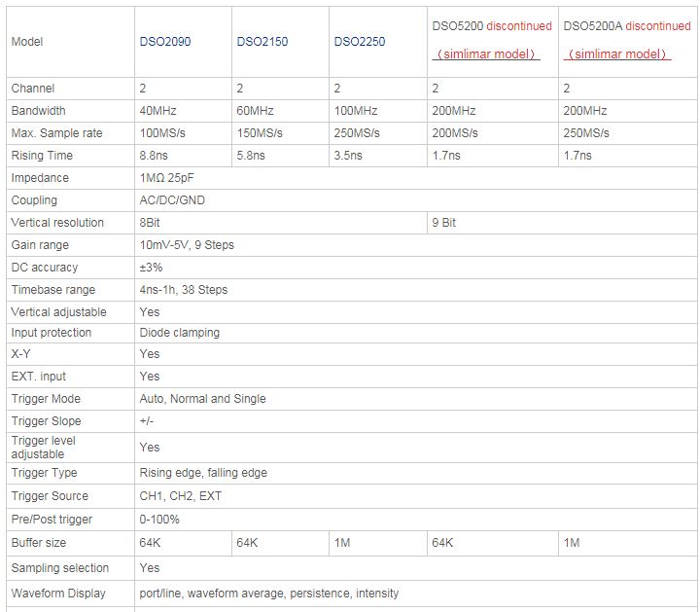Select the 'Vertical resolution' label

[57, 222]
